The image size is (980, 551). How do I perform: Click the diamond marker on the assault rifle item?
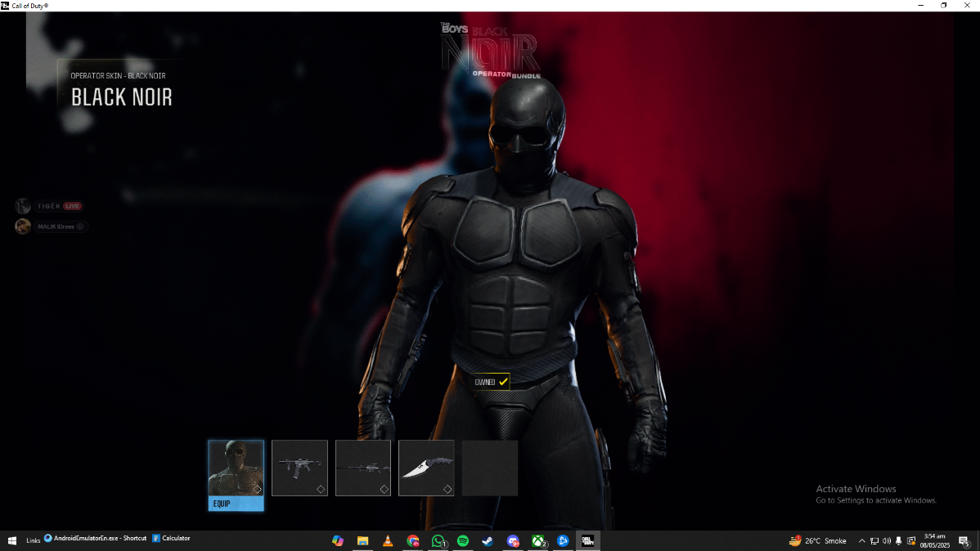click(321, 489)
